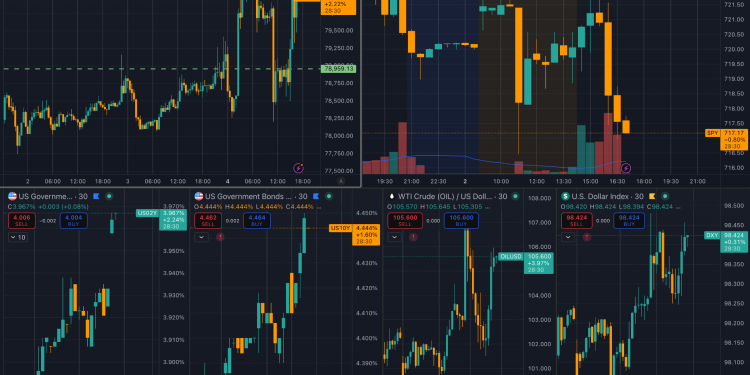Image resolution: width=750 pixels, height=375 pixels.
Task: Click the blue flag icon on the US02Y chart
Action: tap(96, 196)
